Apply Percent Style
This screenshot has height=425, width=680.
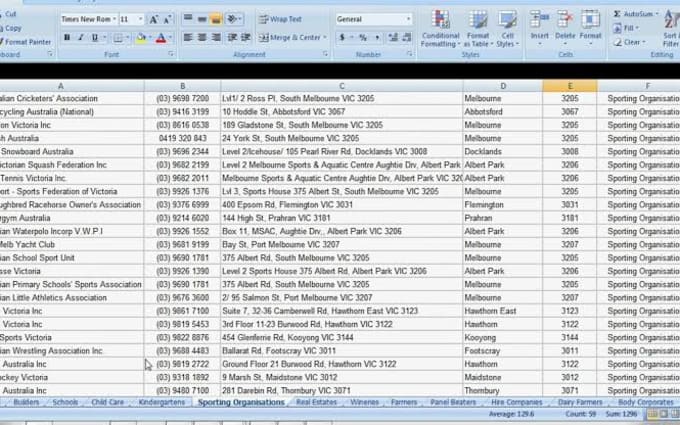(363, 38)
